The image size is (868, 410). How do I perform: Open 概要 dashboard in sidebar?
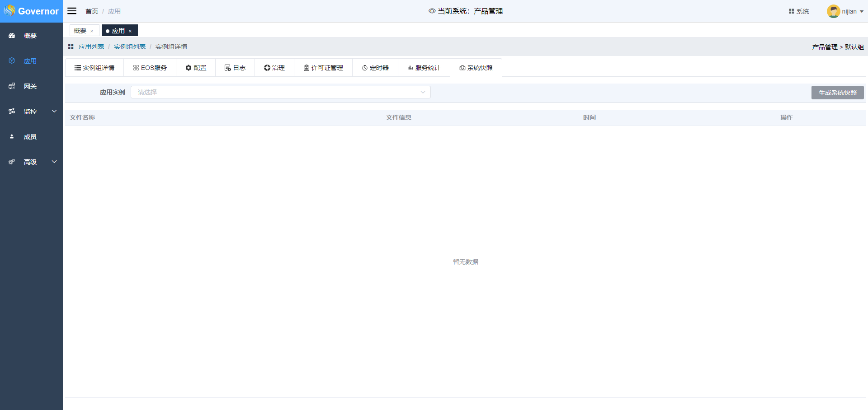tap(30, 36)
